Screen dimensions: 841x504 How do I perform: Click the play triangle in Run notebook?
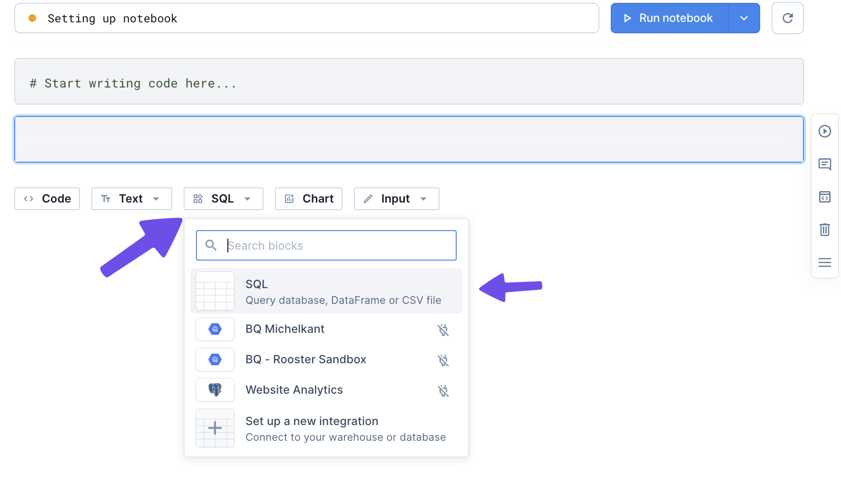tap(627, 18)
